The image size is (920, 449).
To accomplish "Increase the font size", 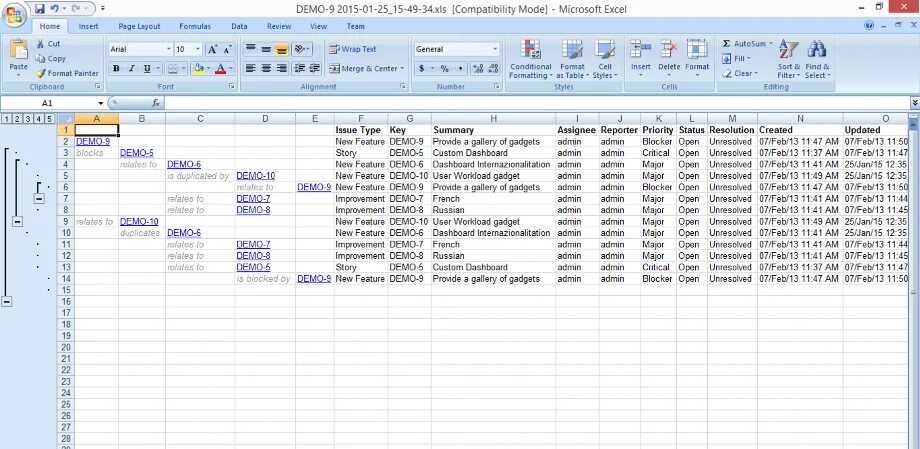I will 212,50.
